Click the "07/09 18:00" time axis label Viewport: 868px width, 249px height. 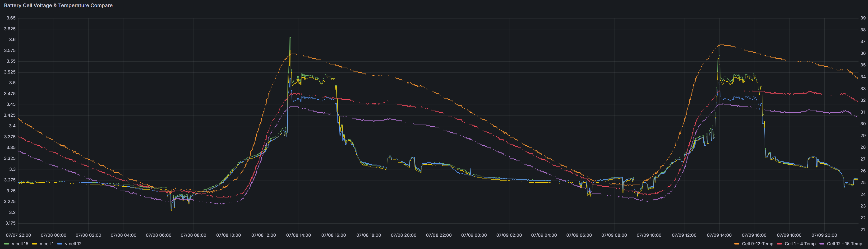[x=789, y=235]
